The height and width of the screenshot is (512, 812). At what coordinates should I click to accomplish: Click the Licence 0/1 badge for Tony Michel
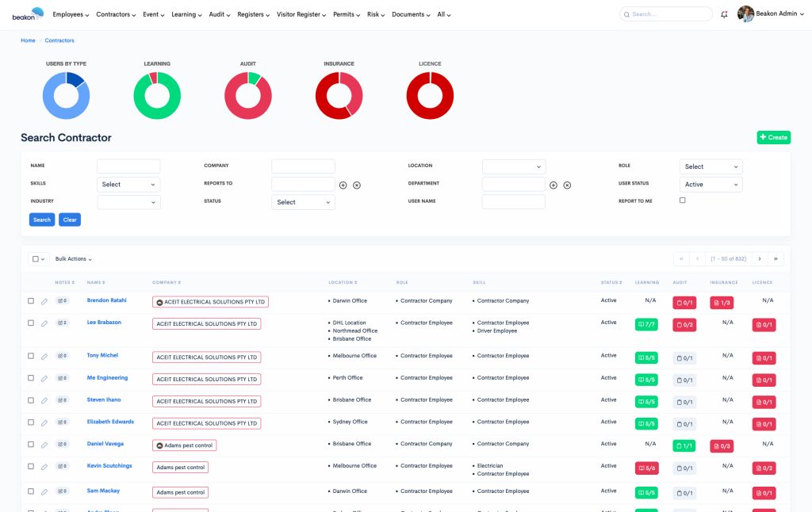coord(764,357)
